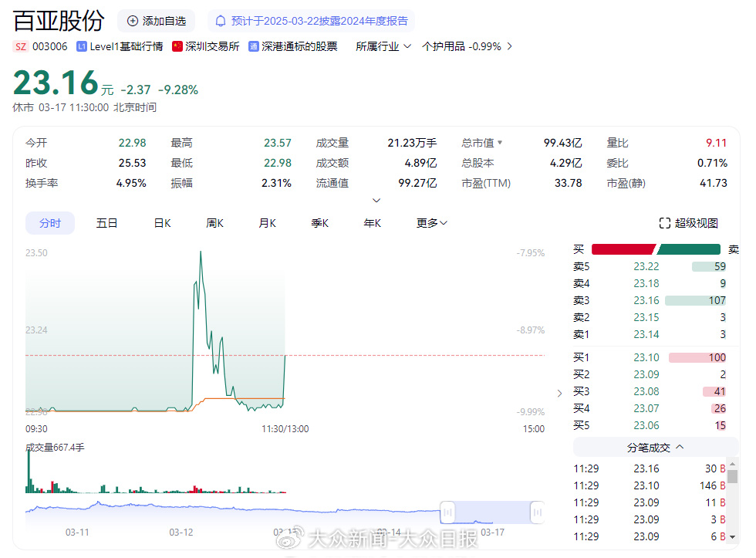Click the 流通值 value 99.27亿
This screenshot has height=558, width=756.
tap(417, 183)
